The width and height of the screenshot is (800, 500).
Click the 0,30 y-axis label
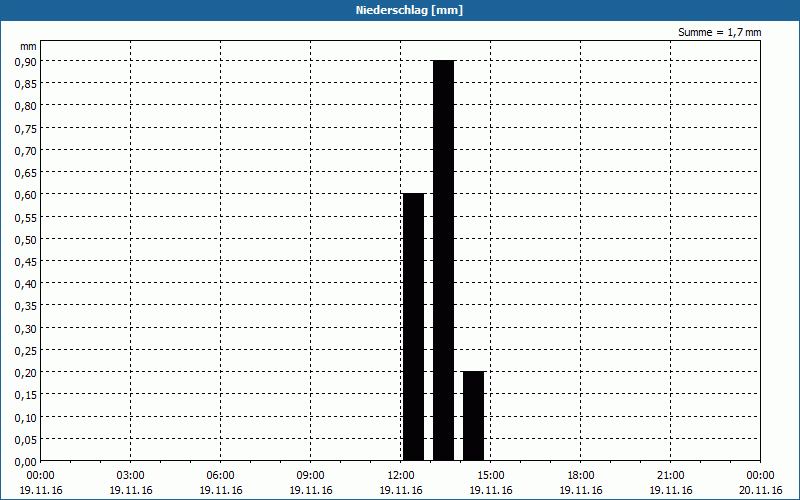pos(26,329)
